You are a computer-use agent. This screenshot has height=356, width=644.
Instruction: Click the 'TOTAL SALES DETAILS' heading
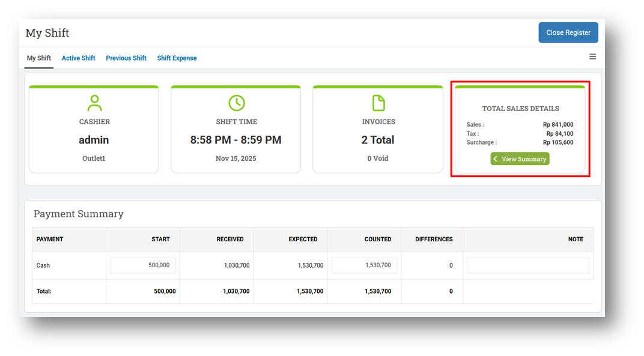[x=520, y=109]
